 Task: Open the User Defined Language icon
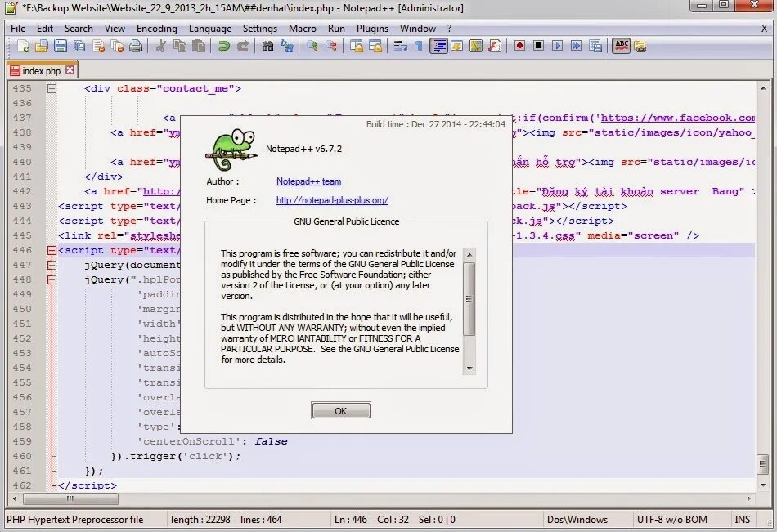(457, 47)
